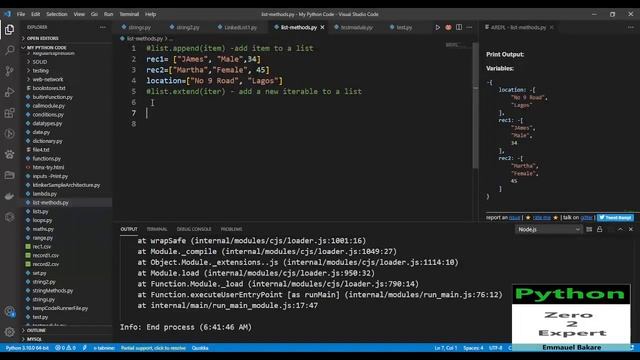Click Partial support status bar message

click(x=153, y=348)
